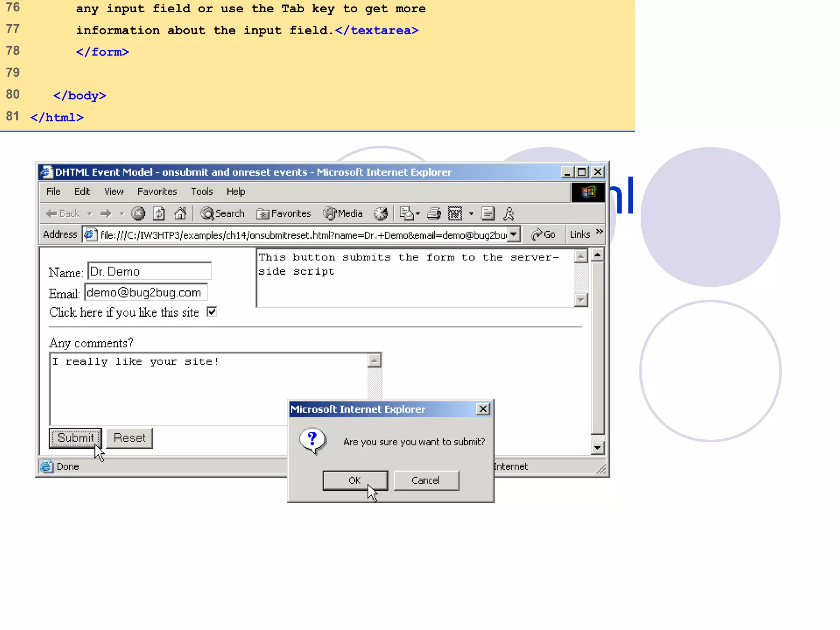The width and height of the screenshot is (840, 630).
Task: Open the Tools menu
Action: [x=202, y=192]
